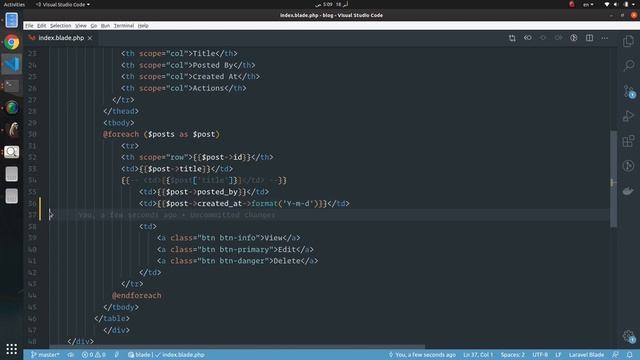Open the Run menu

105,26
